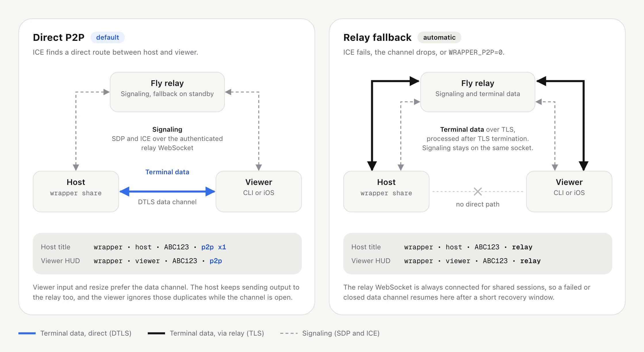Click the dashed line sample in the legend

[289, 333]
